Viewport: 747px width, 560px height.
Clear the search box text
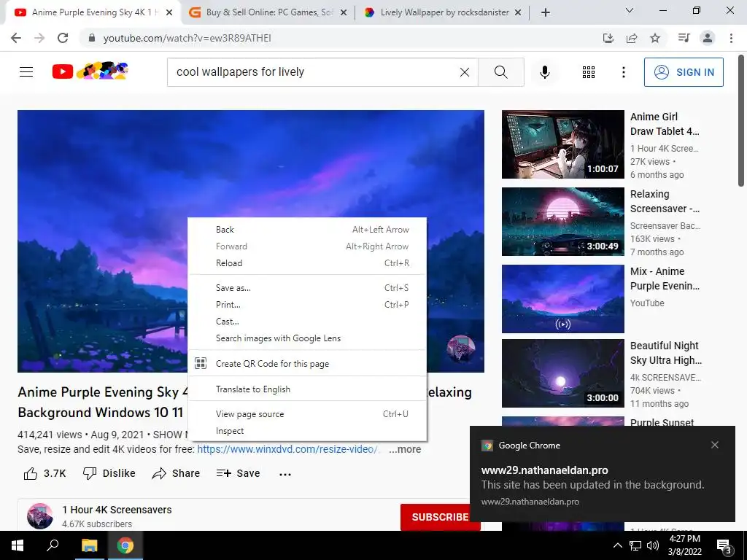pyautogui.click(x=465, y=72)
